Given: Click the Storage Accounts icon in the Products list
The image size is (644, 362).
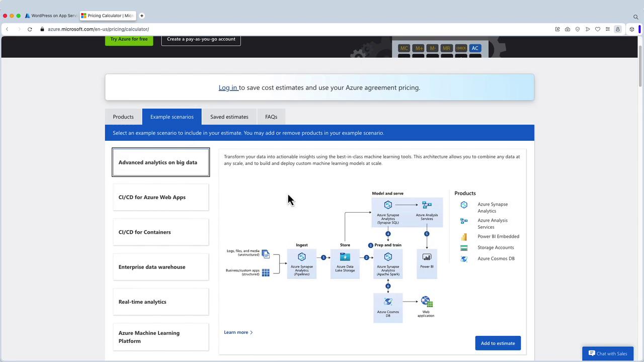Looking at the screenshot, I should (464, 247).
